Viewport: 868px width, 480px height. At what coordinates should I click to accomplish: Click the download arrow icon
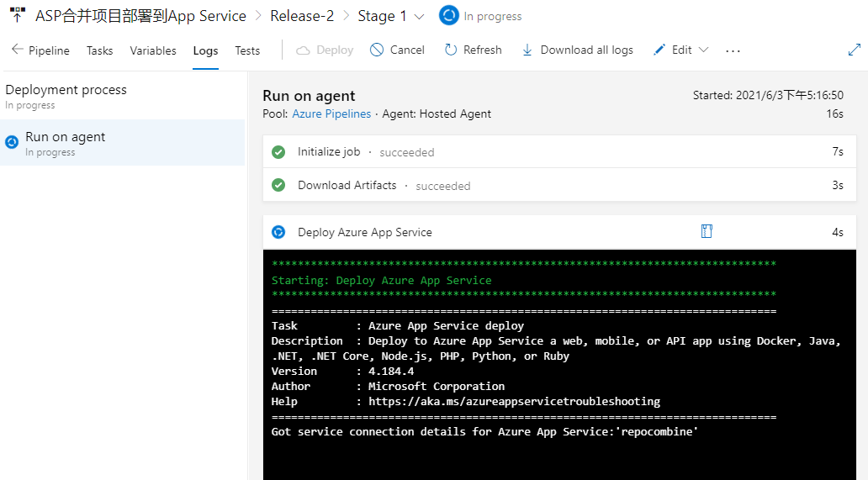[x=527, y=50]
